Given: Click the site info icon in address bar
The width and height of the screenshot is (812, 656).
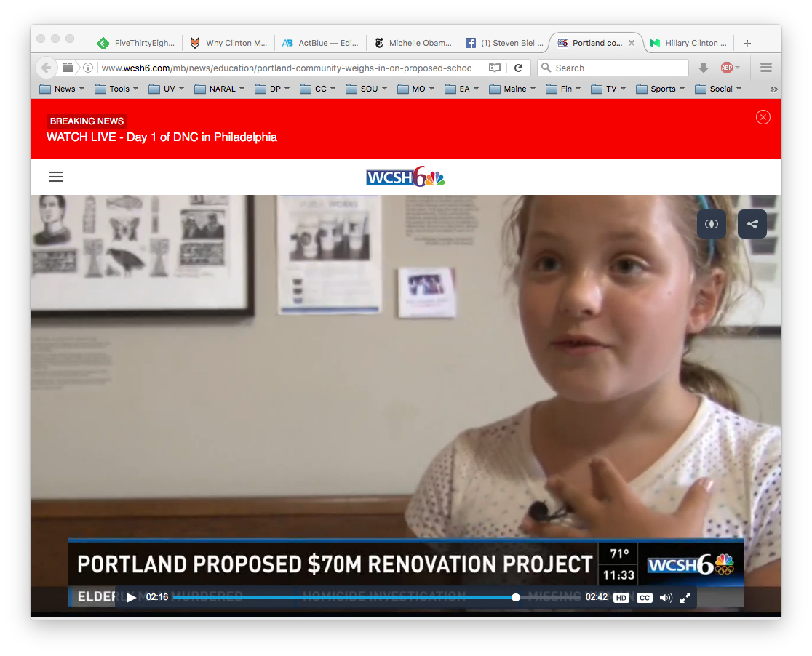Looking at the screenshot, I should 88,68.
